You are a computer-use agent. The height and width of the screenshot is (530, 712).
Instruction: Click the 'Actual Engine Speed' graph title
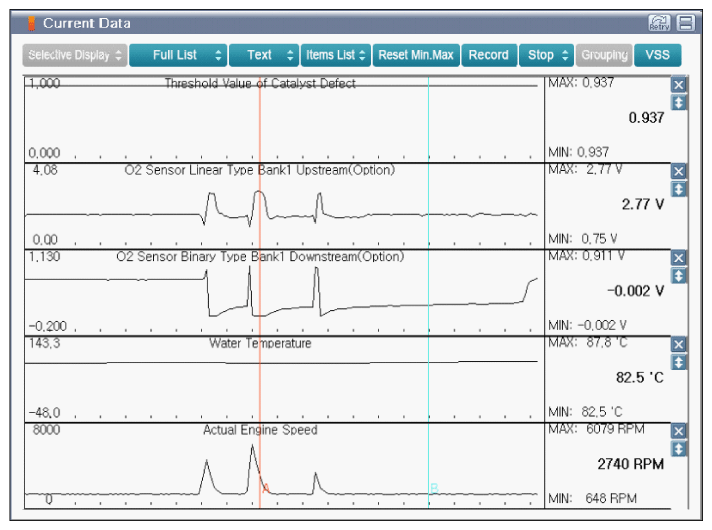pos(260,430)
